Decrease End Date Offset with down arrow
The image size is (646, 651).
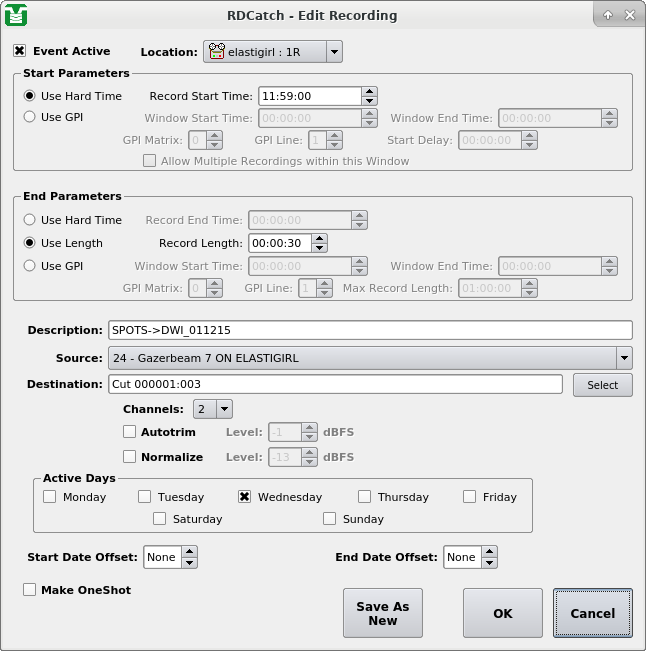click(x=490, y=562)
